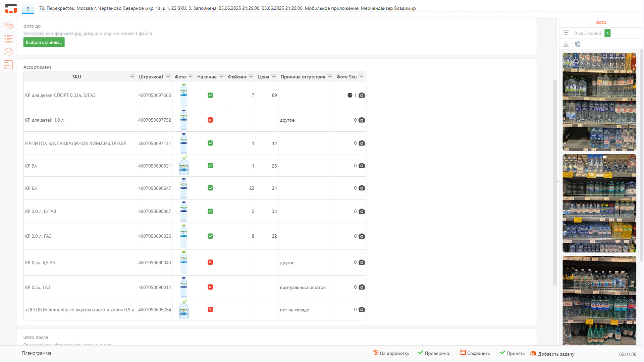Viewport: 644px width, 362px height.
Task: Click camera icon for КР 9л row
Action: click(362, 166)
